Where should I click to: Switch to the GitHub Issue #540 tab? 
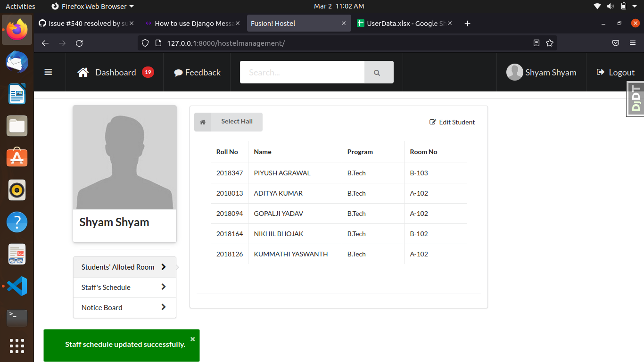(86, 23)
